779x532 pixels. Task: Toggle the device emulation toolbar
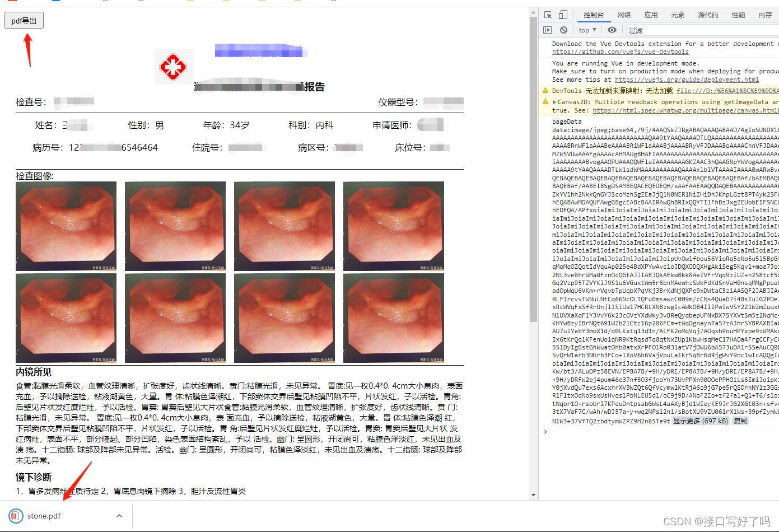click(x=562, y=15)
